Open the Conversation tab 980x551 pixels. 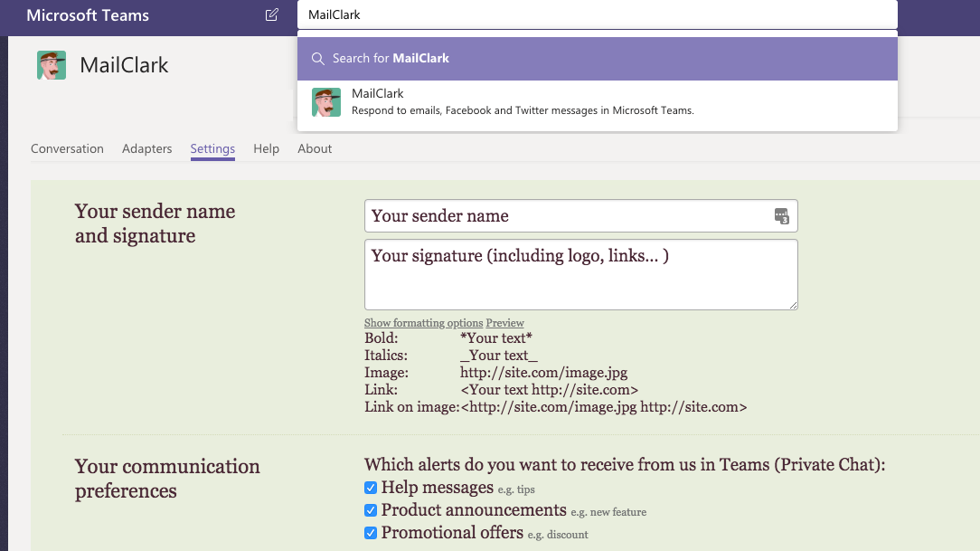click(67, 149)
